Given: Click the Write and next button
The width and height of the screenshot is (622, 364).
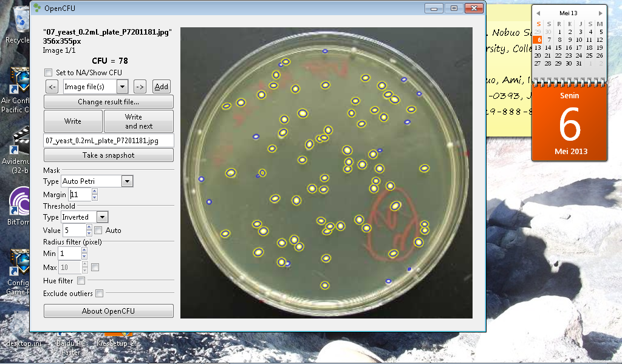Looking at the screenshot, I should [x=138, y=121].
